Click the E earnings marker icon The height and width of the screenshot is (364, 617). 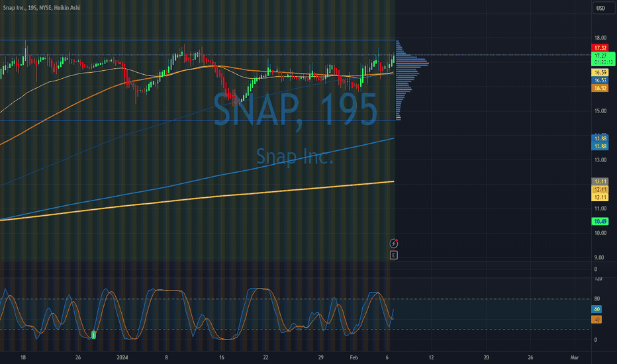(393, 255)
